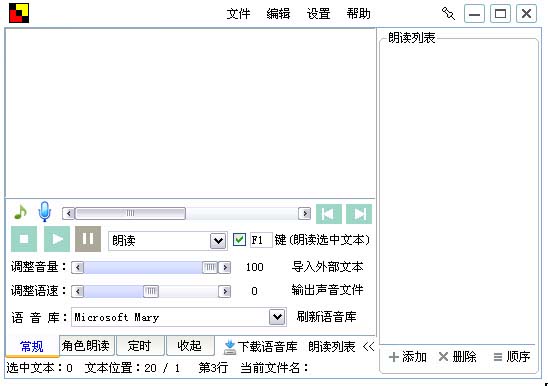Click the blue microphone icon
The height and width of the screenshot is (387, 548).
tap(44, 212)
